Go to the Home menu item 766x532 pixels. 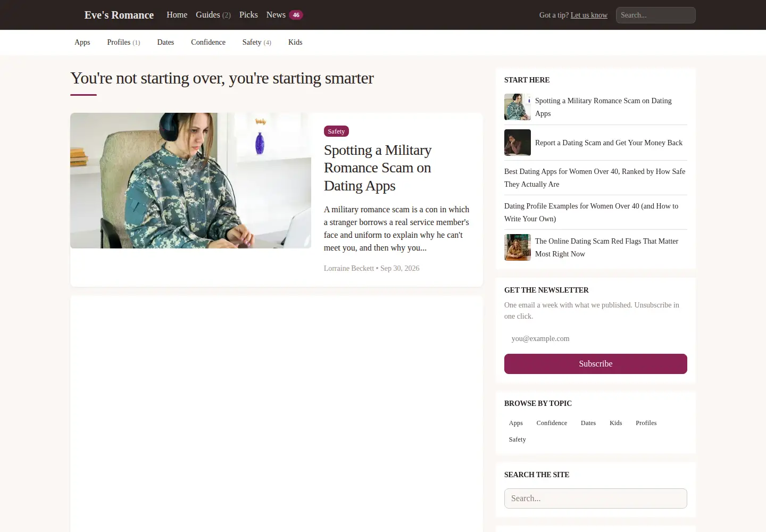click(177, 15)
